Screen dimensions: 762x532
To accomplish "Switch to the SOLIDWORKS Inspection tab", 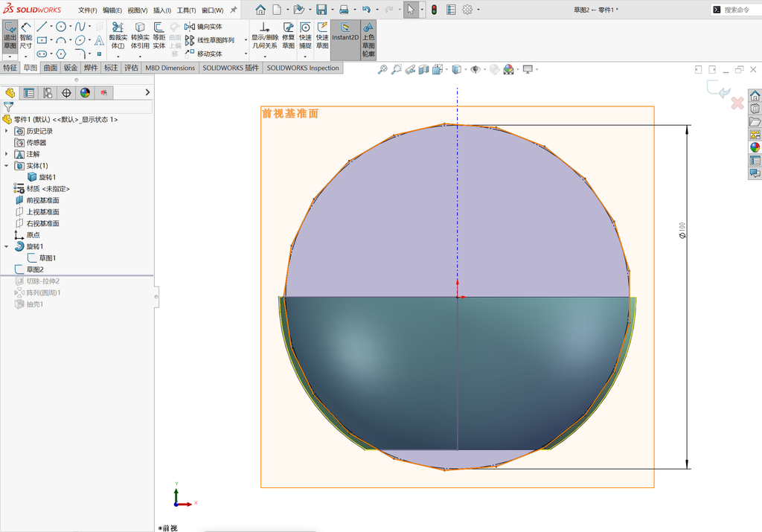I will (x=303, y=68).
